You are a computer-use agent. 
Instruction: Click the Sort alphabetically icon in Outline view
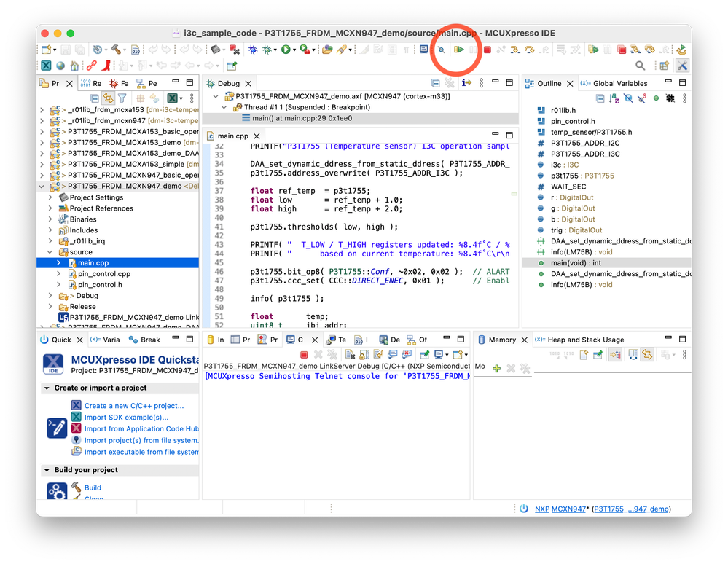tap(614, 98)
